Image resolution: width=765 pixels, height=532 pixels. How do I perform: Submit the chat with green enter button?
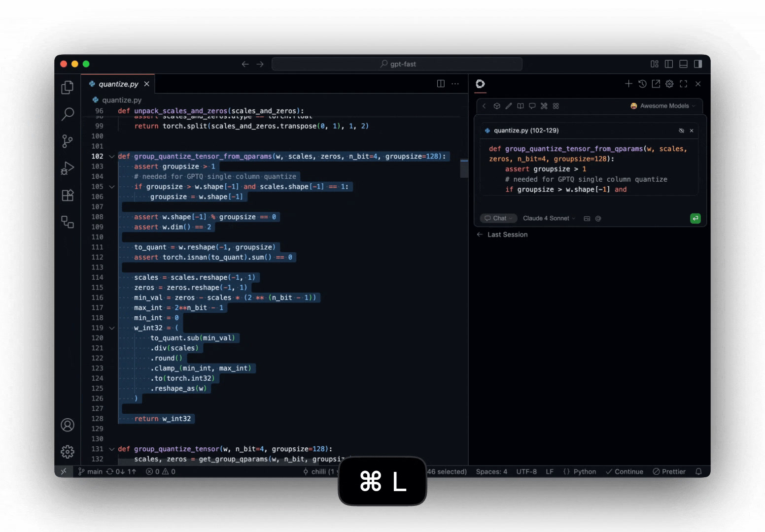tap(695, 218)
